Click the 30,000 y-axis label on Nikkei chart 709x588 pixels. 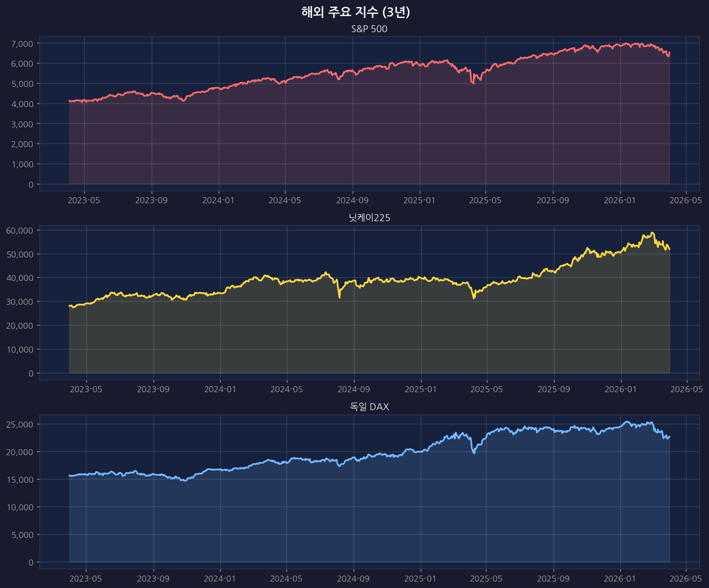[x=20, y=302]
